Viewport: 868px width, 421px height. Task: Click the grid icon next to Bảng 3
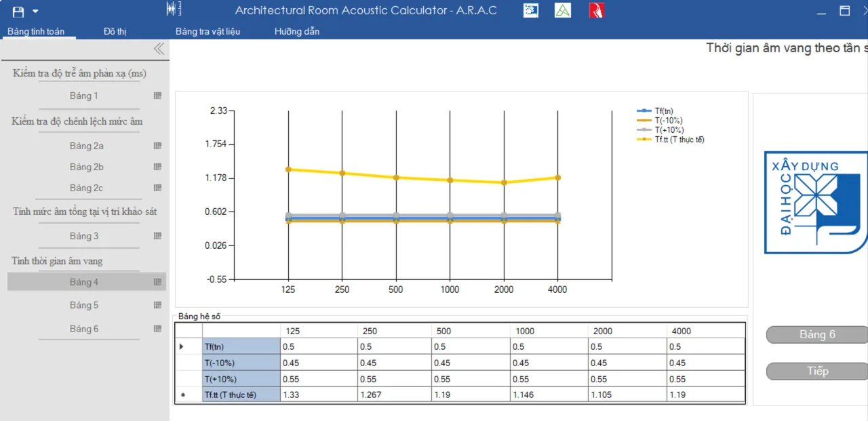[x=157, y=236]
